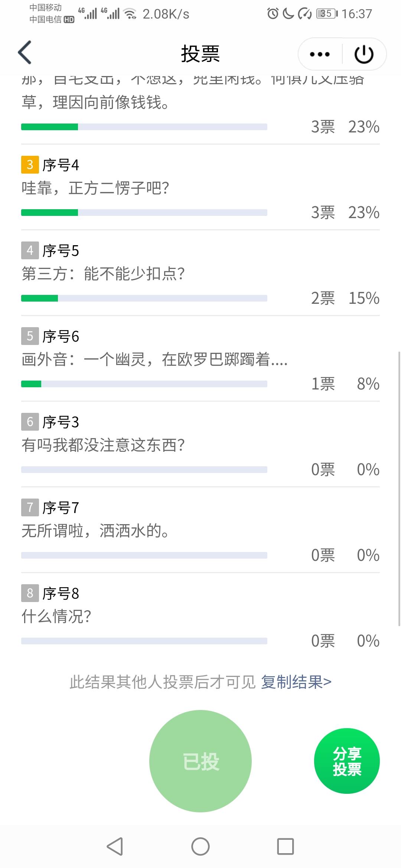Click the 复制结果 link
This screenshot has height=868, width=401.
pos(296,682)
